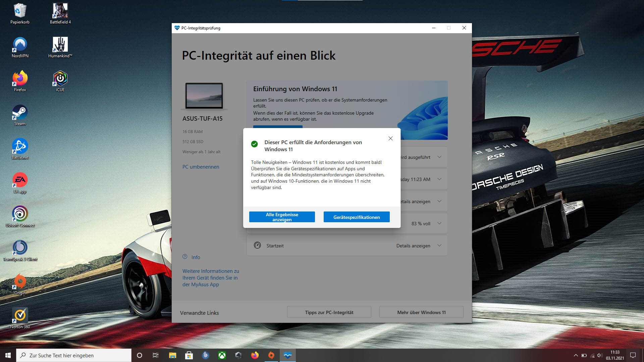Expand the Startzeit row chevron
This screenshot has height=362, width=644.
point(439,245)
